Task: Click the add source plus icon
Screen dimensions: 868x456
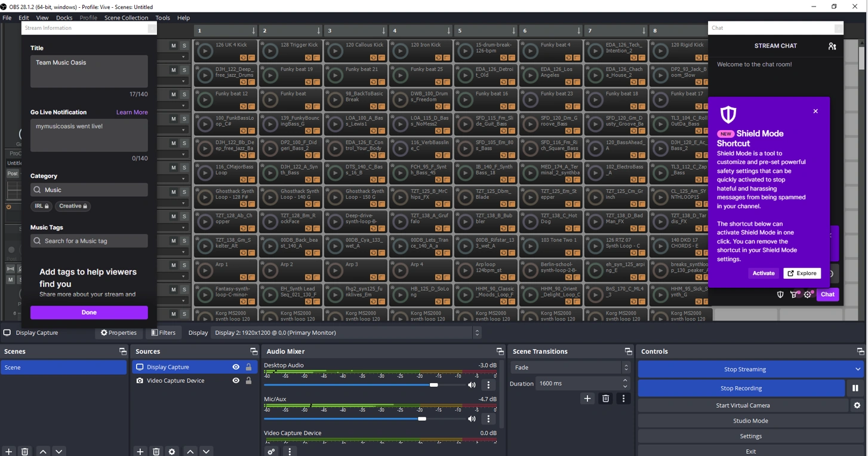Action: pyautogui.click(x=140, y=452)
